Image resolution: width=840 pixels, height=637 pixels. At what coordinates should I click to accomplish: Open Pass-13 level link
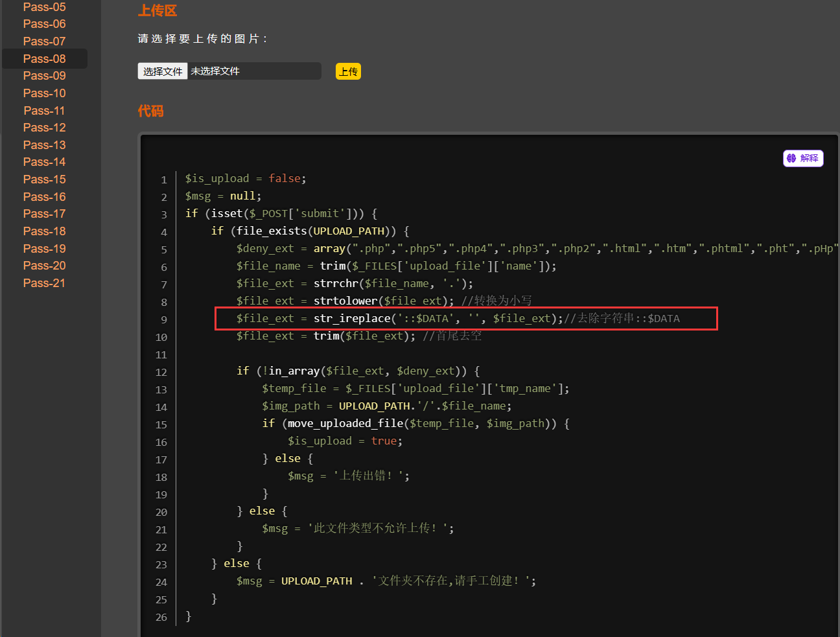point(44,145)
